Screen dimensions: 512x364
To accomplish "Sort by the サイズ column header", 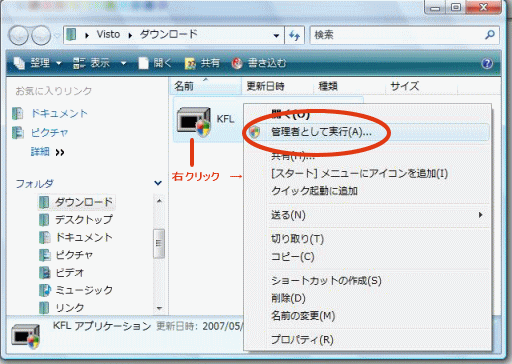I will tap(421, 86).
